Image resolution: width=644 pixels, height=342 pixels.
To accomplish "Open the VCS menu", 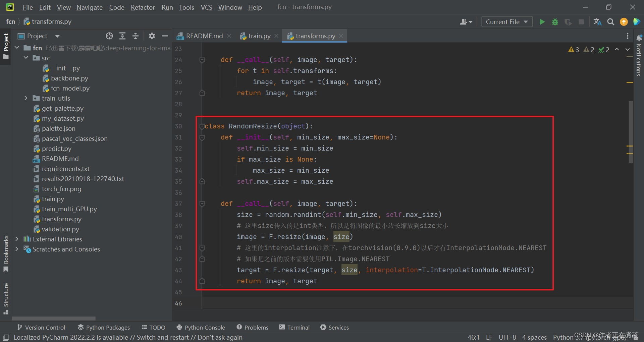I will click(x=207, y=7).
